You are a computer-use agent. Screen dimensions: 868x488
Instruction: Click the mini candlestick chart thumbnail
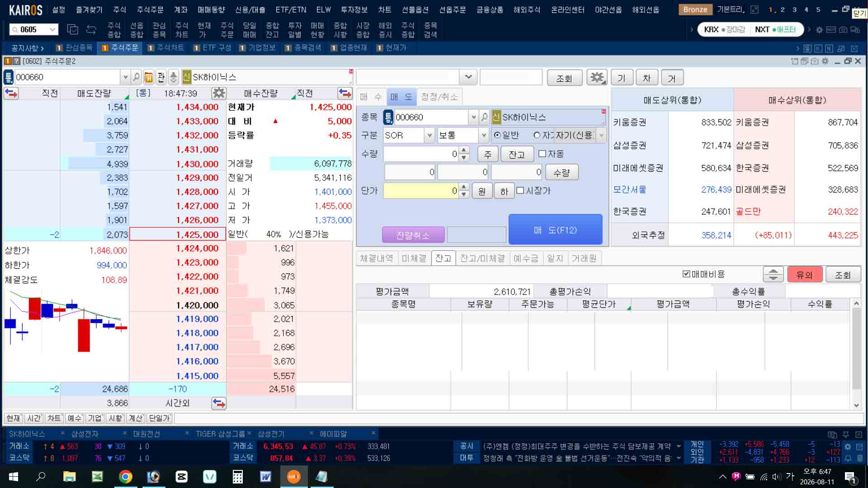pos(66,321)
